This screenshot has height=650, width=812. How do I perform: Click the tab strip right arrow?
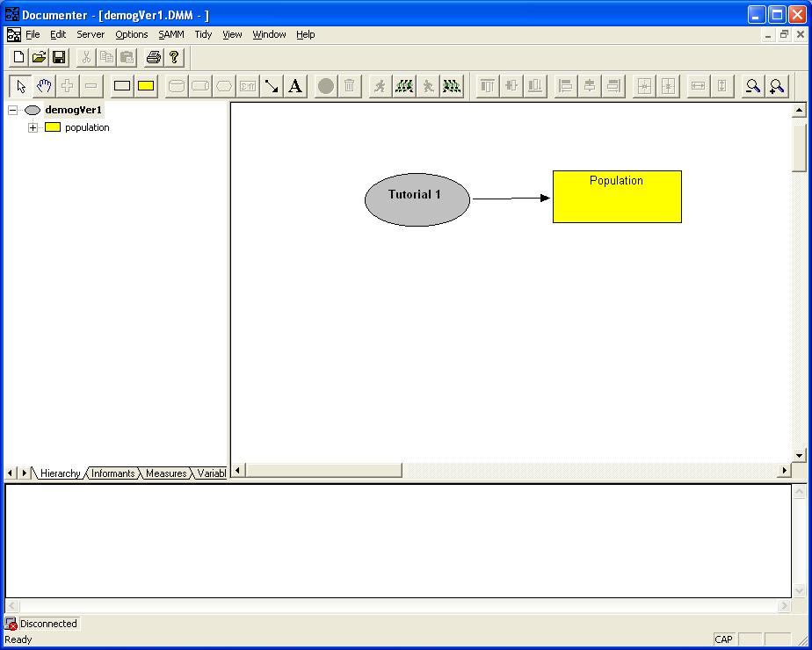click(x=24, y=473)
